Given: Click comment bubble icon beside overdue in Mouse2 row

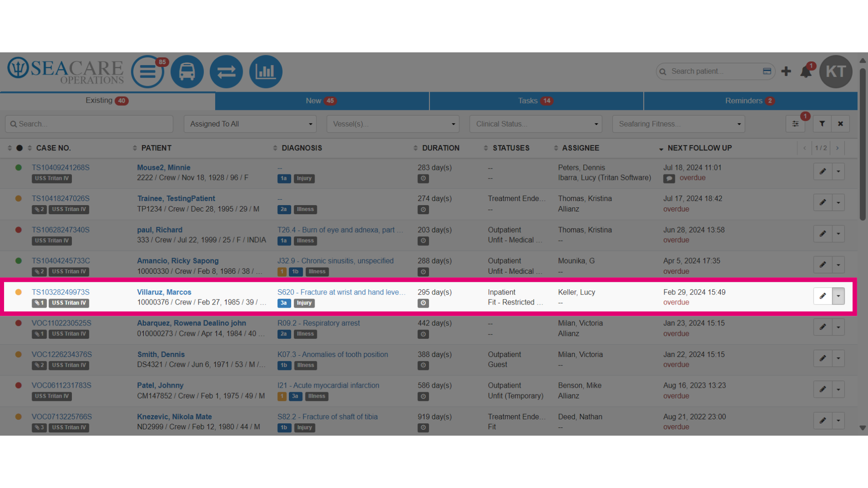Looking at the screenshot, I should pyautogui.click(x=669, y=178).
